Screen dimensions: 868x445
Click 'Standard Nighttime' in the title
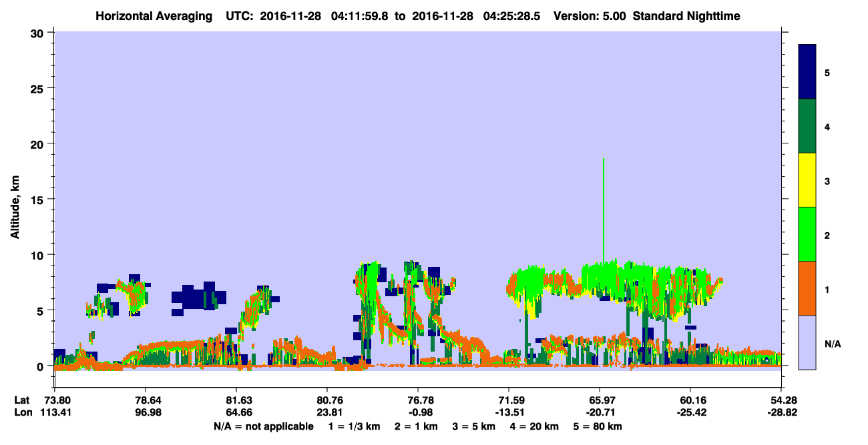point(686,15)
